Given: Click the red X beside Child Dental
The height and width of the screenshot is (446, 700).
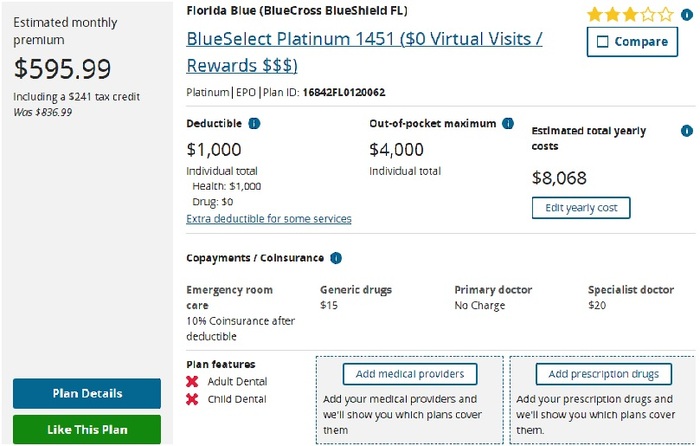Looking at the screenshot, I should [192, 399].
